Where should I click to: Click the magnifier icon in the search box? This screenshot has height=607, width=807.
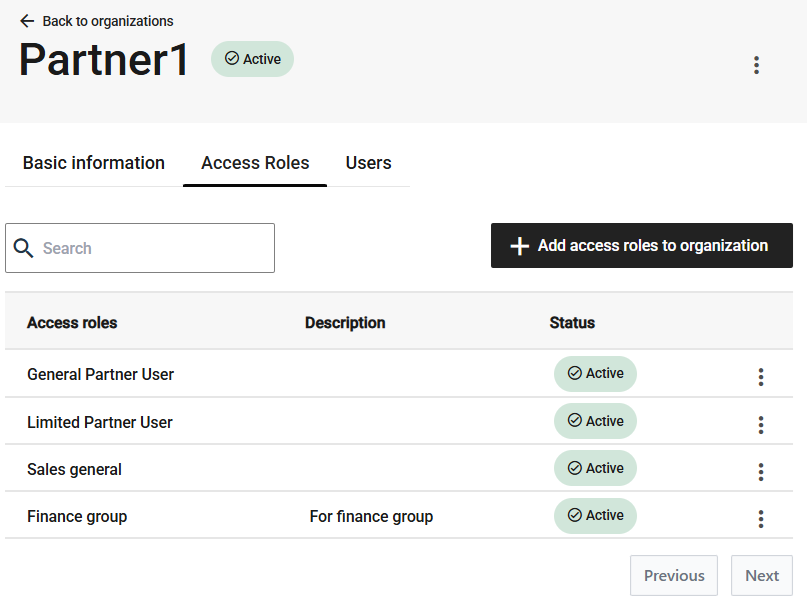point(24,247)
